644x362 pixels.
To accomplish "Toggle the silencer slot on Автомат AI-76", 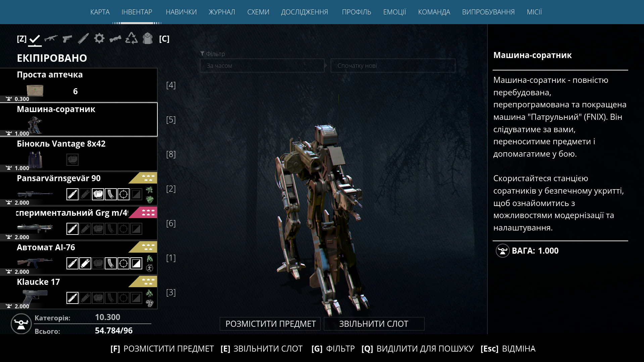I will tap(85, 263).
